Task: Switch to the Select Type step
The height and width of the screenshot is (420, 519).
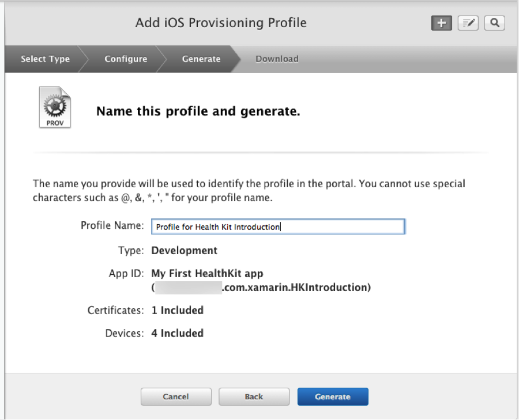Action: (45, 59)
